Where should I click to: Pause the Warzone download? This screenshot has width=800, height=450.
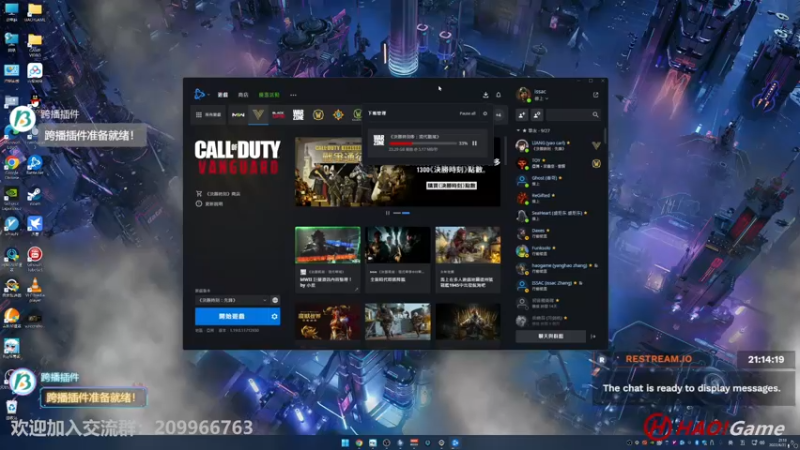[474, 143]
